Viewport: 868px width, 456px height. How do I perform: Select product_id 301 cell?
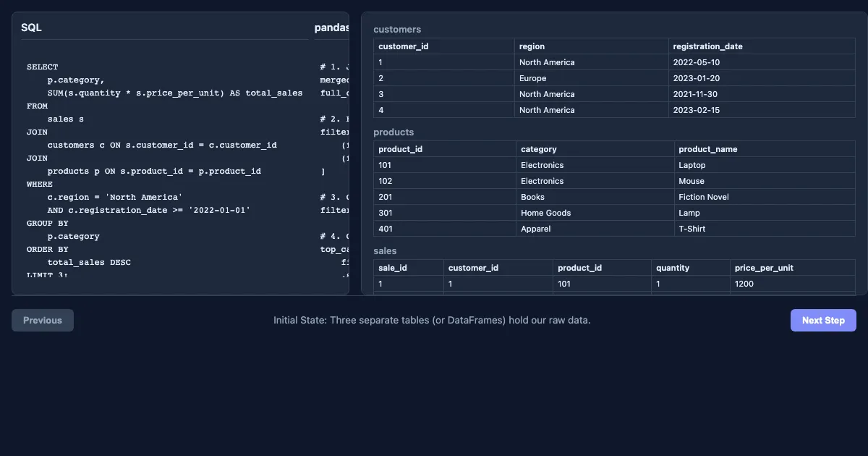tap(445, 213)
